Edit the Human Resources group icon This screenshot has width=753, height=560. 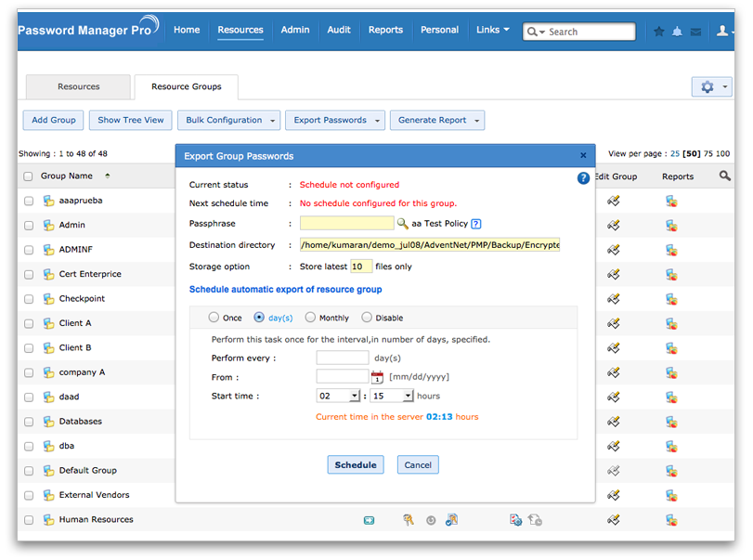(613, 520)
